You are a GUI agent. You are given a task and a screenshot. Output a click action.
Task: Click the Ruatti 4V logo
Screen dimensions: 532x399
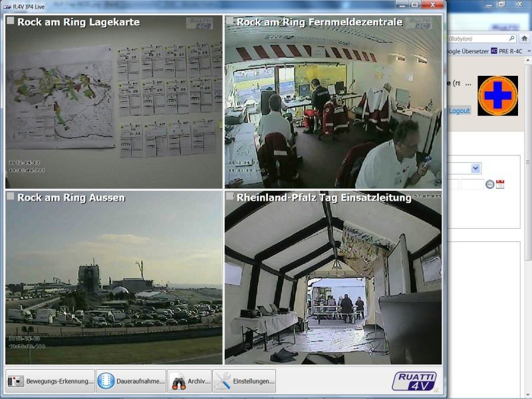pos(414,381)
